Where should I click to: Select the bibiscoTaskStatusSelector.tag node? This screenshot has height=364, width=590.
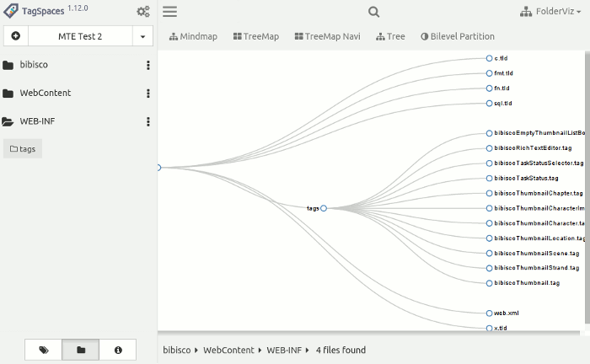coord(534,163)
